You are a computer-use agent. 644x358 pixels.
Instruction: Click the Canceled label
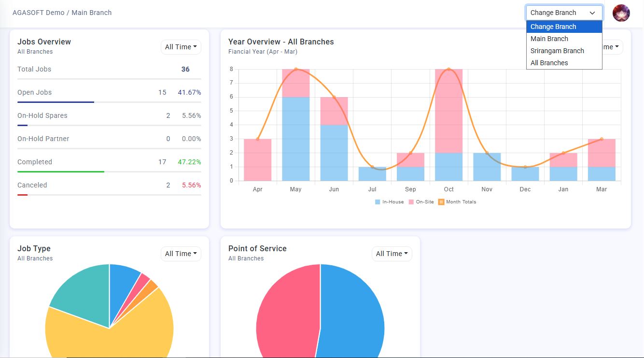tap(32, 185)
